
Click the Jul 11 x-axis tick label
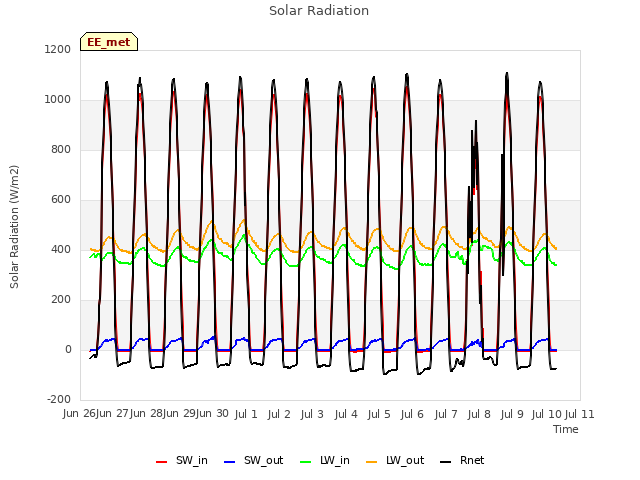[x=579, y=414]
